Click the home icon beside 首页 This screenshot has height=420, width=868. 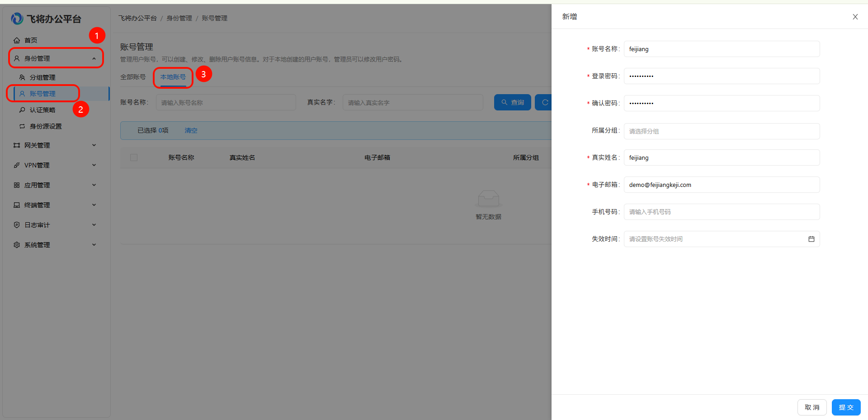17,40
